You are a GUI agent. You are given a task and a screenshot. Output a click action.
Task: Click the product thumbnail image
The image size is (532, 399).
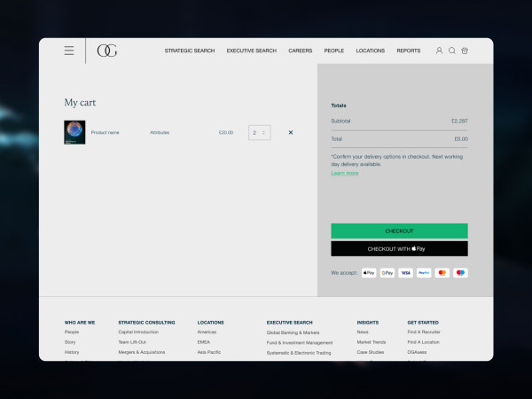[74, 132]
